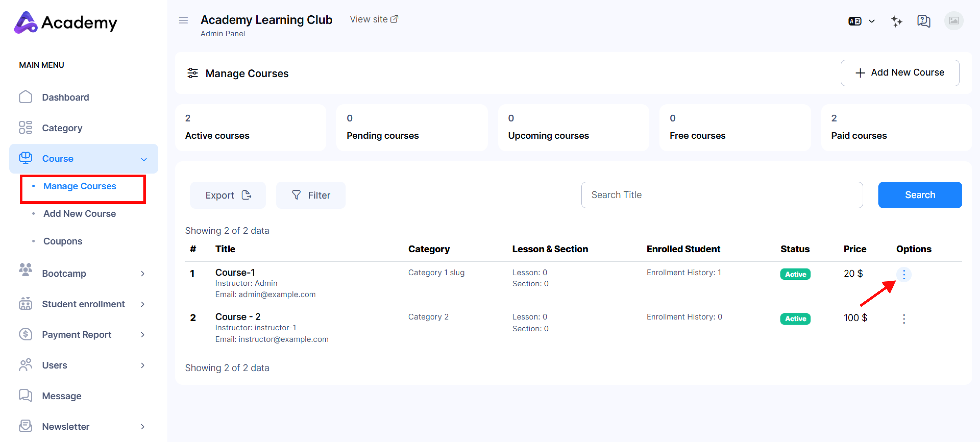
Task: Click the AI sparkle icon in header
Action: [896, 21]
